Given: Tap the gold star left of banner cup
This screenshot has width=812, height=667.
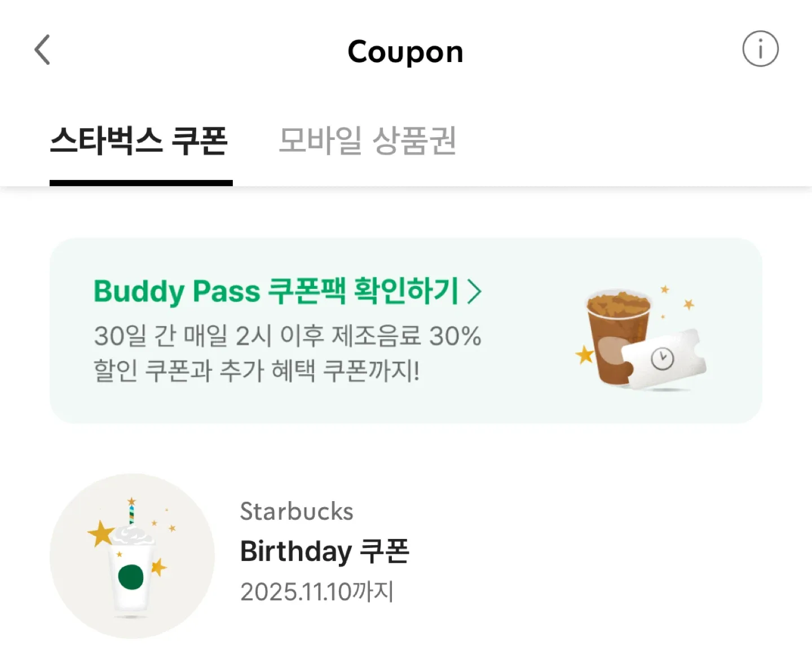Looking at the screenshot, I should point(585,355).
